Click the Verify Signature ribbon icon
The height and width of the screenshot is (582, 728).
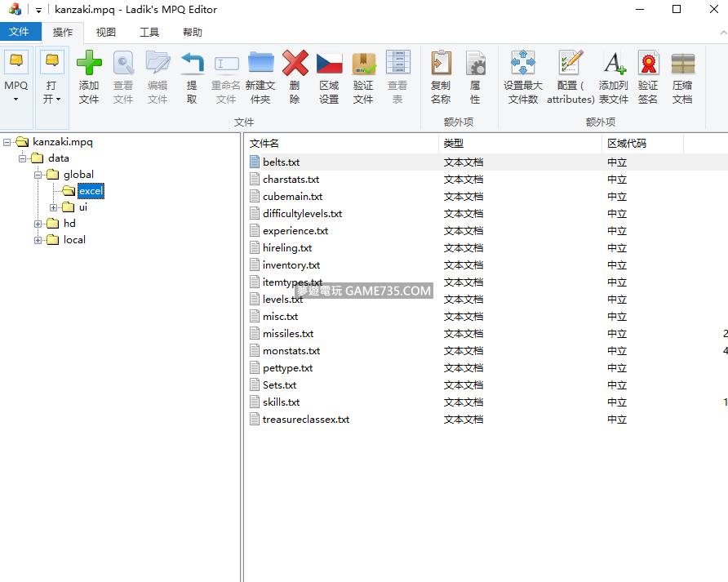(648, 64)
